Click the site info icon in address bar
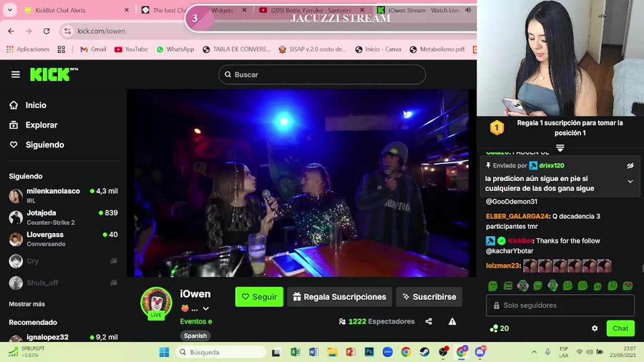The height and width of the screenshot is (362, 644). coord(68,31)
